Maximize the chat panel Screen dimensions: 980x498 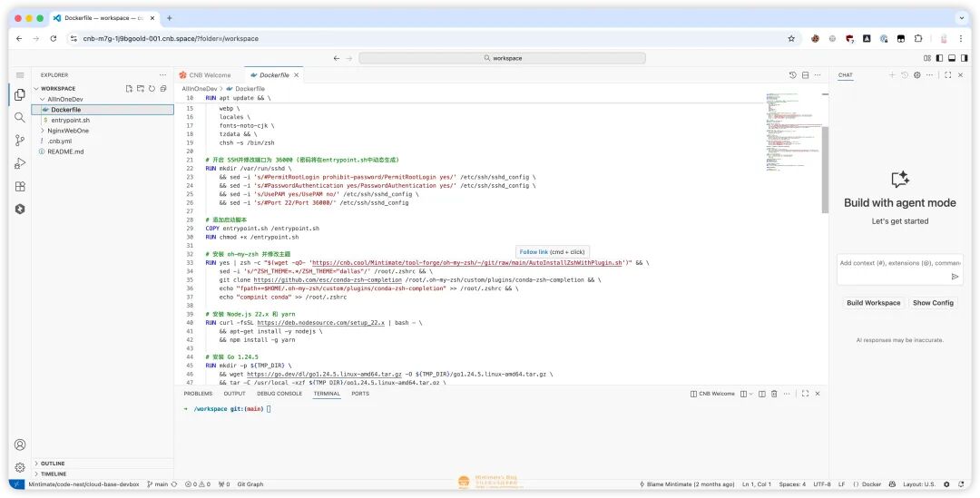[948, 75]
